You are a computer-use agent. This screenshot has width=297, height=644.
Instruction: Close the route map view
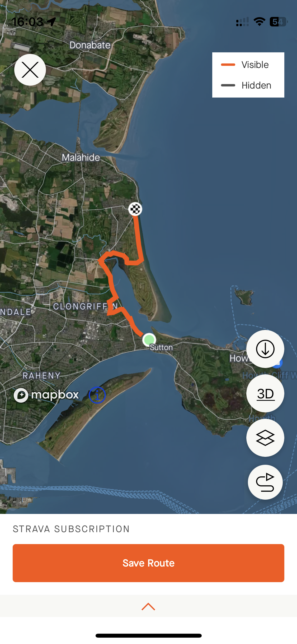tap(30, 70)
